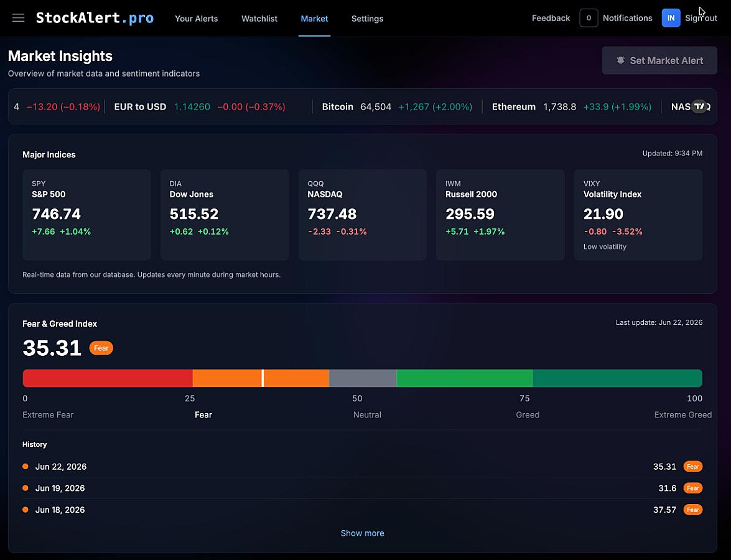Click the orange dot beside Jun 19, 2026
The height and width of the screenshot is (560, 731).
coord(25,488)
